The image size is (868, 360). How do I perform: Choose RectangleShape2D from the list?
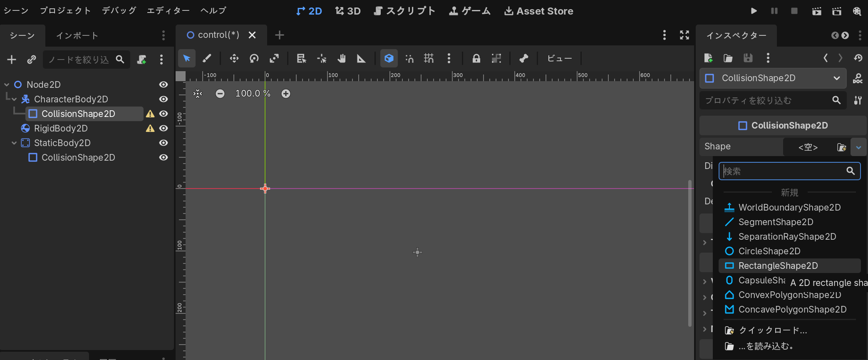tap(789, 266)
